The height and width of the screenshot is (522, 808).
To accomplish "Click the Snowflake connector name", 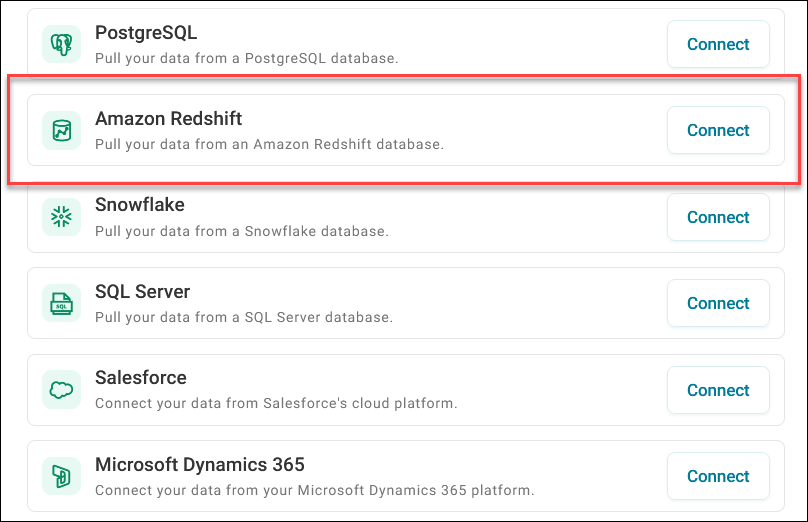I will (x=139, y=205).
